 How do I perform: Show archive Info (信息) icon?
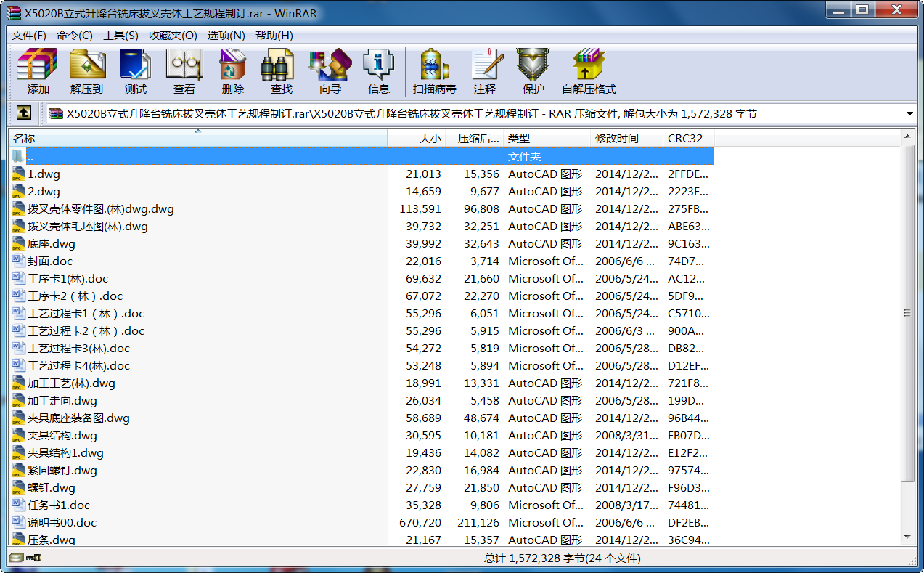click(x=378, y=71)
